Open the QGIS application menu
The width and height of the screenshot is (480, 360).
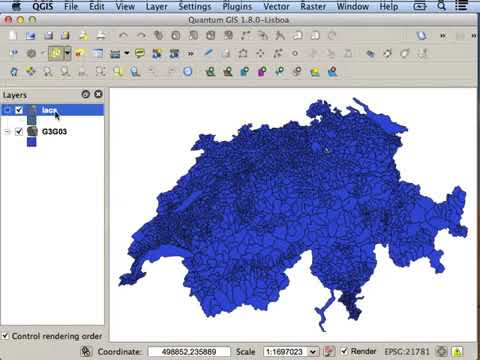(43, 6)
